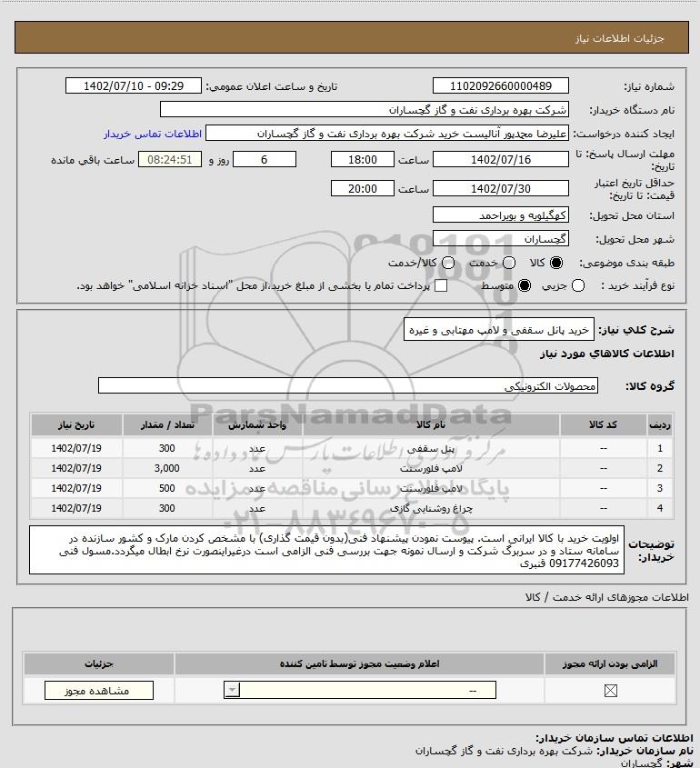Select the کالا/خدمت radio button
Image resolution: width=700 pixels, height=768 pixels.
click(447, 263)
